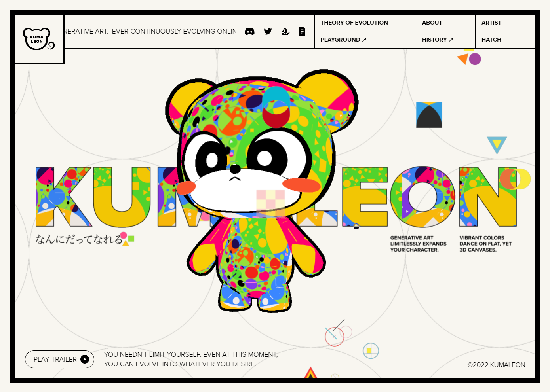550x392 pixels.
Task: Click the Play Trailer button
Action: tap(59, 359)
